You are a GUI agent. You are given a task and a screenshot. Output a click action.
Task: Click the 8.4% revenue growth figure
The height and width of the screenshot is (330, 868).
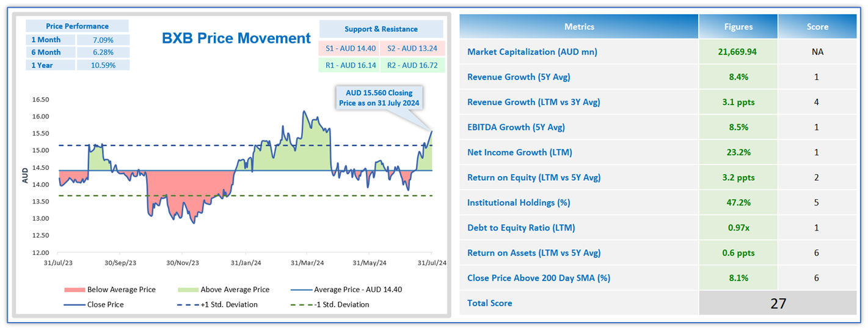[738, 77]
